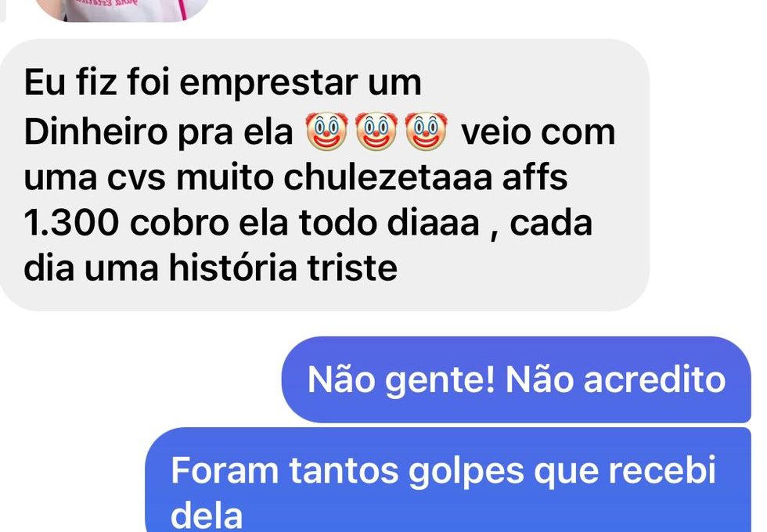Open the photo thumbnail above the messages
The width and height of the screenshot is (767, 532).
(122, 9)
